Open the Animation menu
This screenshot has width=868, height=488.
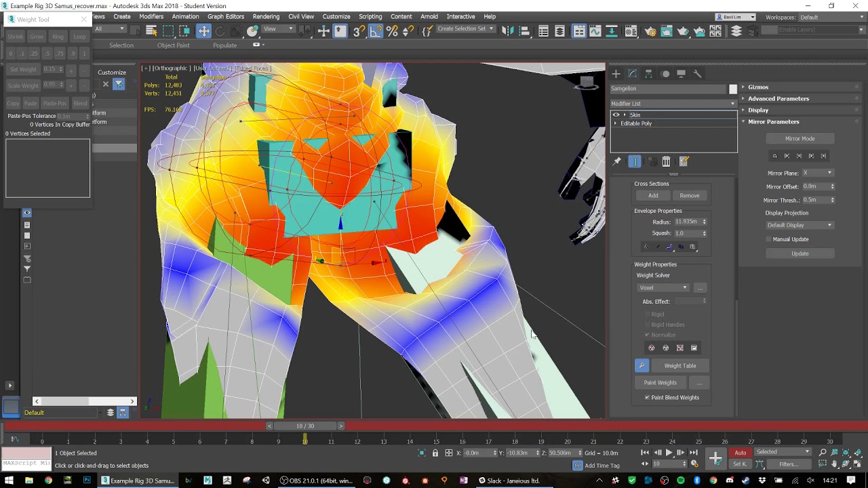(x=185, y=16)
